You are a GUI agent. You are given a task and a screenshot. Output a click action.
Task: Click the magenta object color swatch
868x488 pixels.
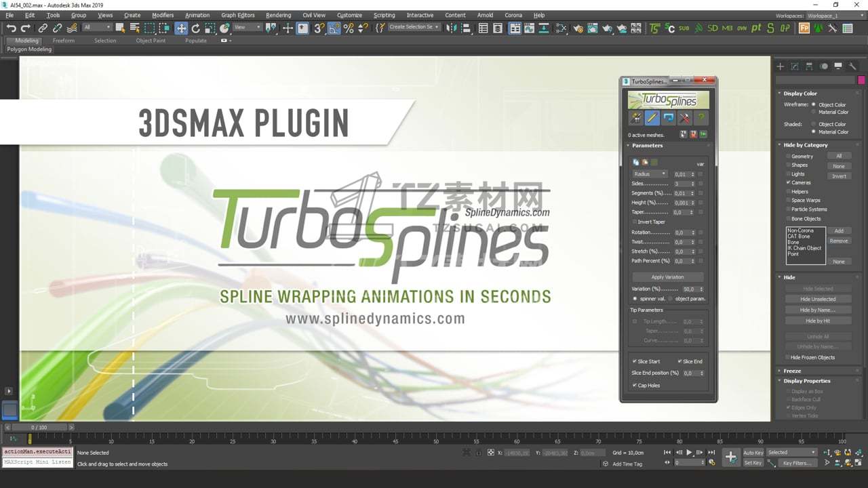[861, 80]
